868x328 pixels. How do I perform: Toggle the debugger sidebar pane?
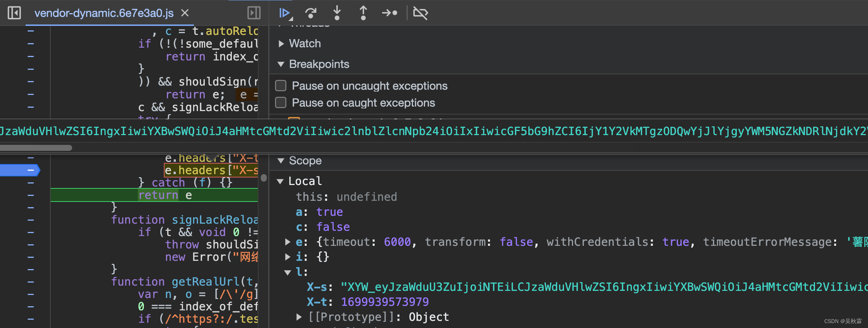(254, 13)
